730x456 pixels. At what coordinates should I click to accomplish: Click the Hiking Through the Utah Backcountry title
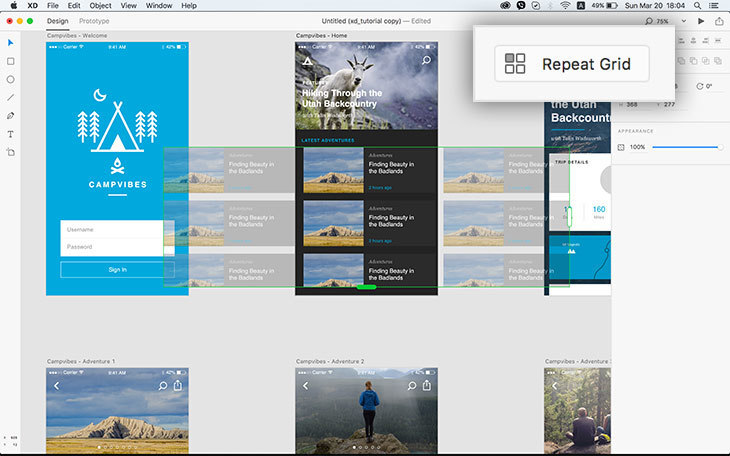(x=342, y=98)
